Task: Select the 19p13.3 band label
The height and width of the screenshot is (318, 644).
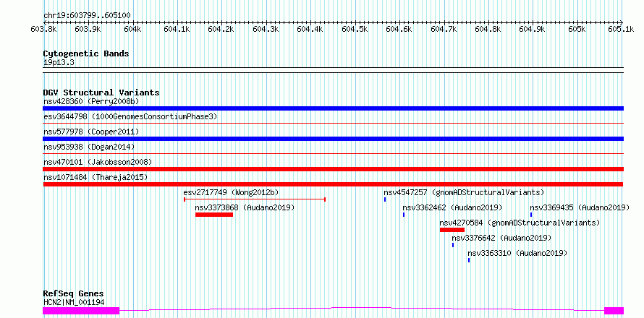Action: tap(59, 63)
